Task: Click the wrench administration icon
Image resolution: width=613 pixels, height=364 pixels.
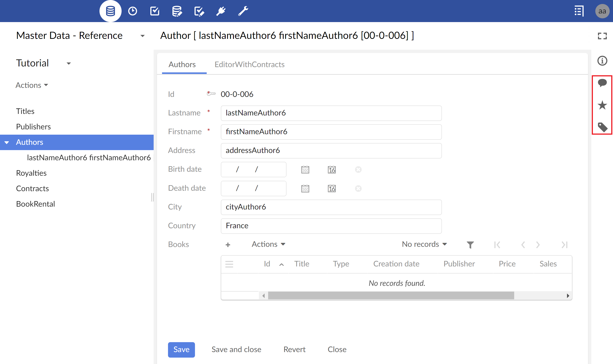Action: [x=243, y=11]
